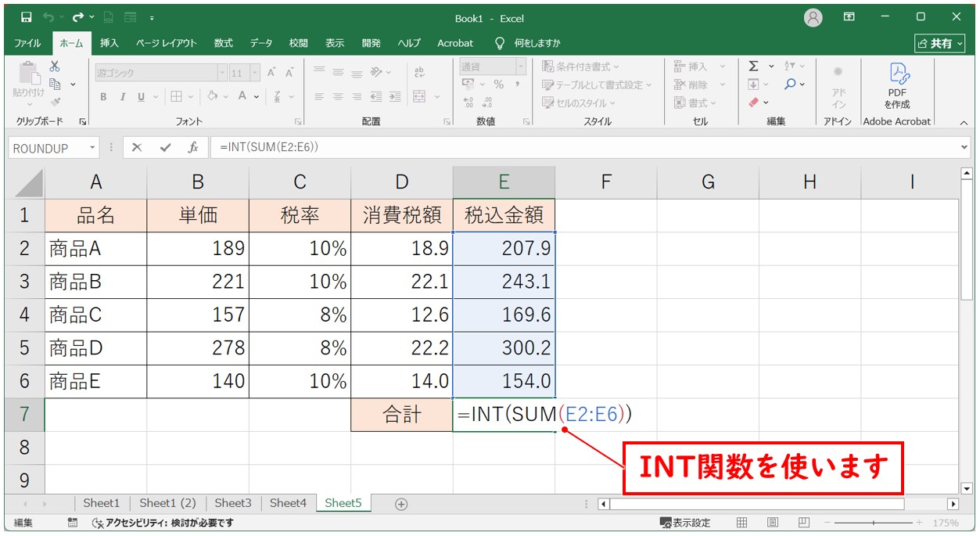Open the font size dropdown showing 11

click(x=255, y=73)
